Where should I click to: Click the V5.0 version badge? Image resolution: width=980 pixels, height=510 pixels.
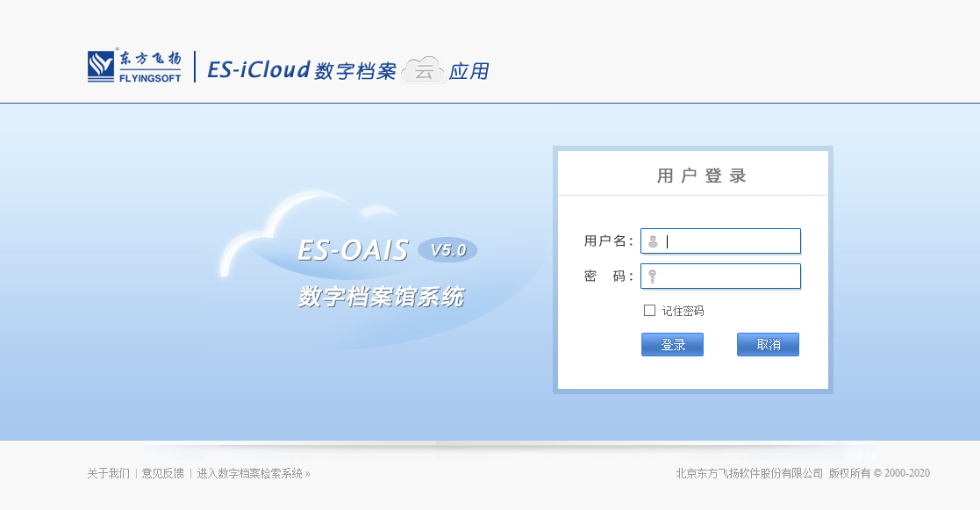[x=447, y=250]
